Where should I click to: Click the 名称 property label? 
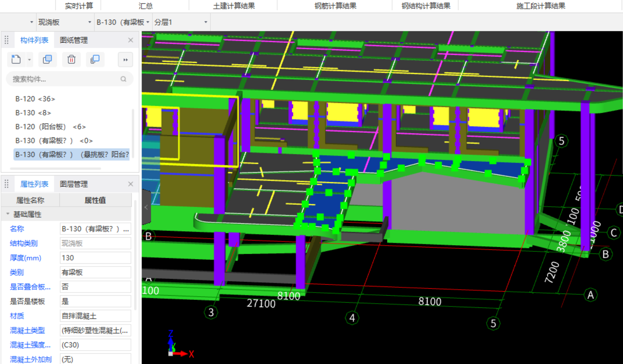click(17, 229)
